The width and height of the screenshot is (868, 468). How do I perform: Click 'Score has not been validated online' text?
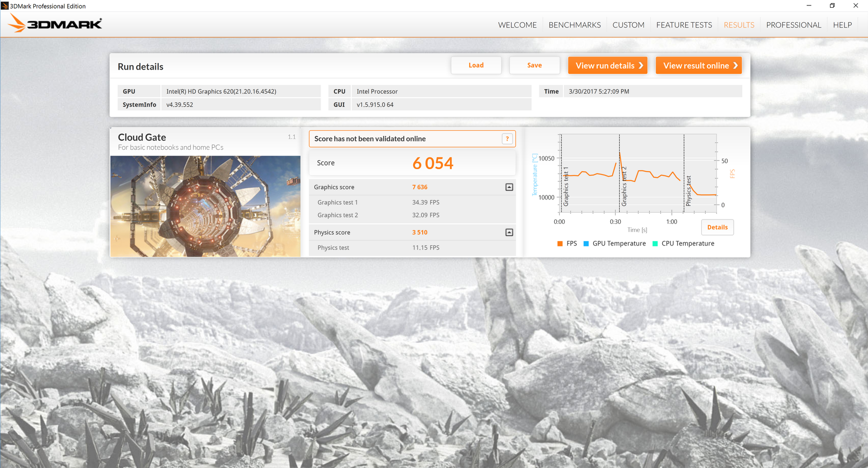[370, 139]
